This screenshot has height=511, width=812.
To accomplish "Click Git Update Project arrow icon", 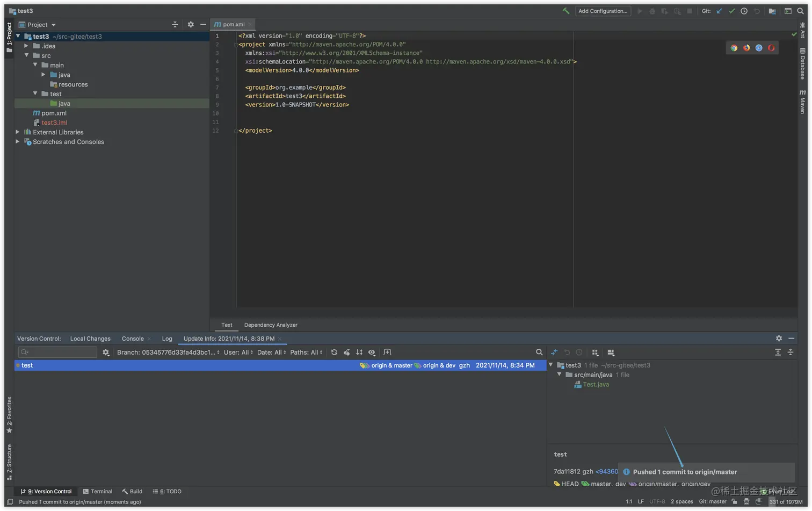I will 719,11.
